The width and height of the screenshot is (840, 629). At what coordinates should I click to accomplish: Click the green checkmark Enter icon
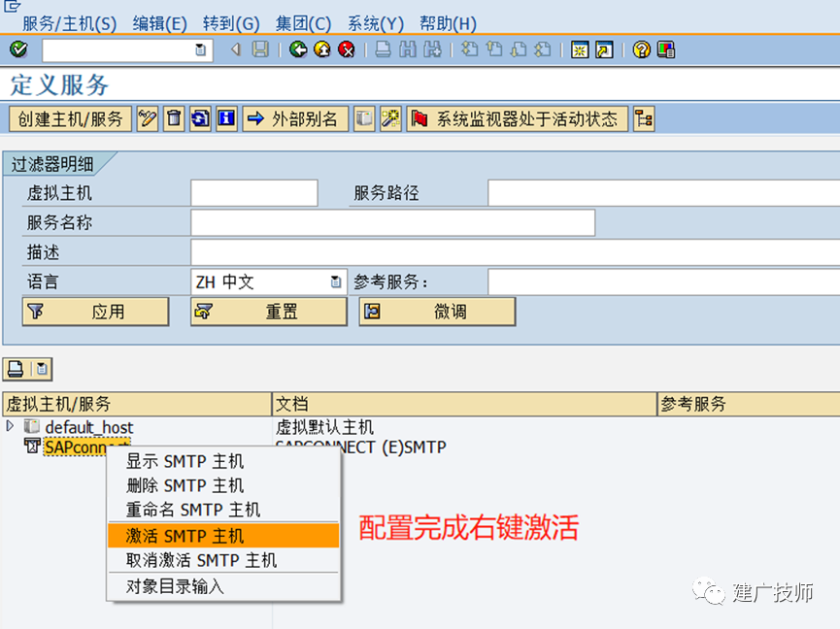[x=18, y=50]
